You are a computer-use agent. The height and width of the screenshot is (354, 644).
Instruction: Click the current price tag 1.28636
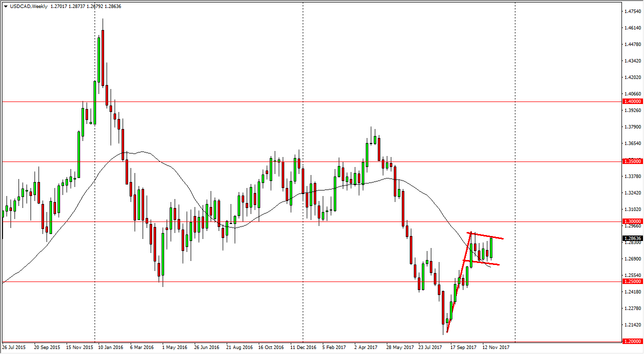click(x=629, y=239)
